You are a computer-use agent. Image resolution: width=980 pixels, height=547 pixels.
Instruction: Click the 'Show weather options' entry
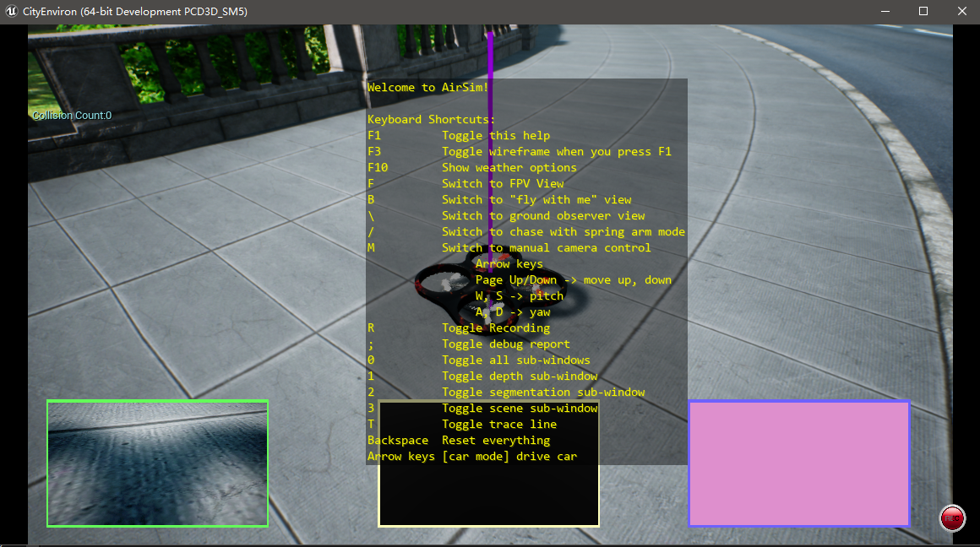(x=509, y=167)
